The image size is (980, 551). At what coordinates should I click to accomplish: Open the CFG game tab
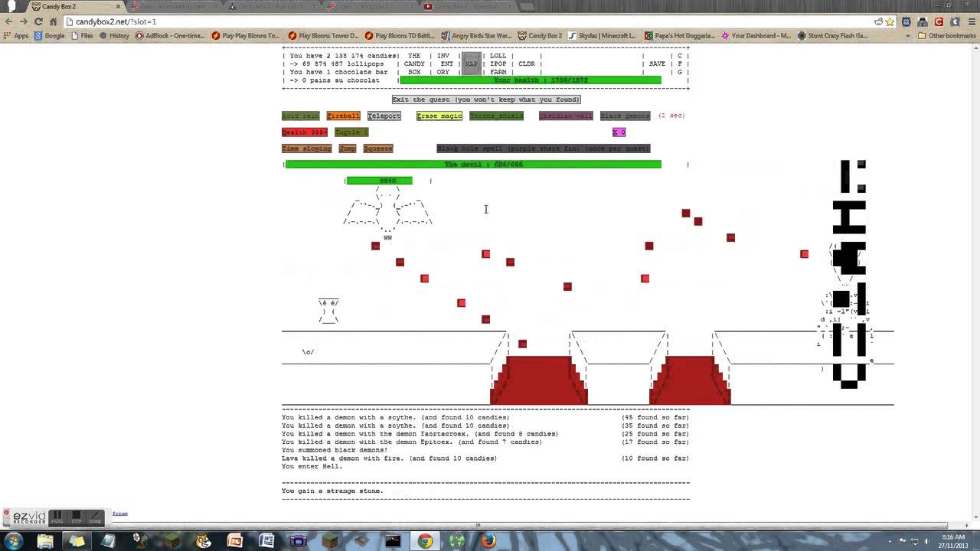680,64
